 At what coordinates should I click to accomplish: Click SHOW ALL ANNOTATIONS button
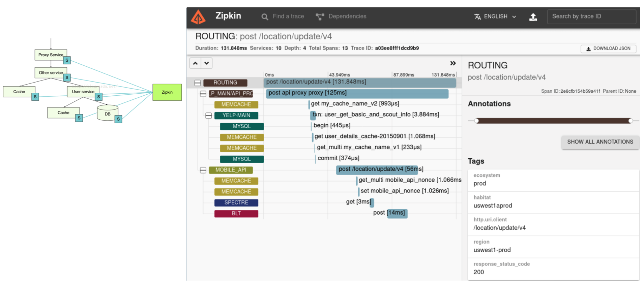click(x=600, y=142)
